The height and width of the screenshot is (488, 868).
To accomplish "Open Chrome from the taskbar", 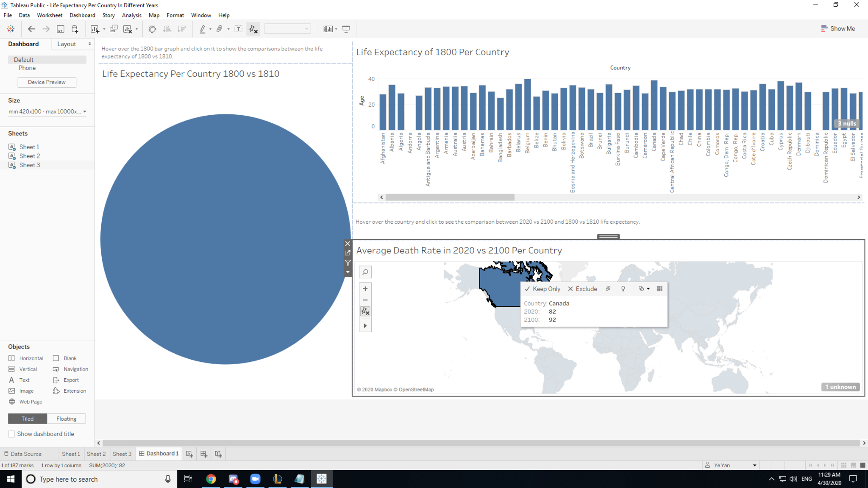I will pos(211,479).
